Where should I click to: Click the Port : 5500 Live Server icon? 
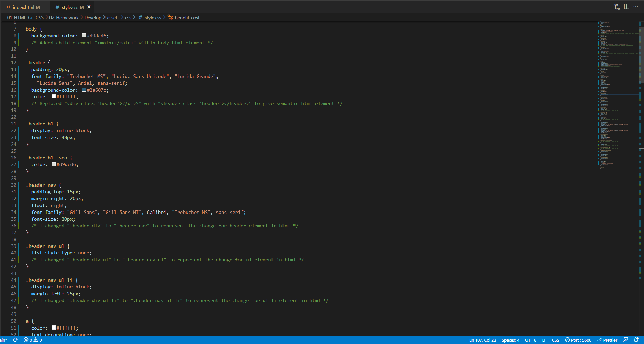pyautogui.click(x=578, y=340)
